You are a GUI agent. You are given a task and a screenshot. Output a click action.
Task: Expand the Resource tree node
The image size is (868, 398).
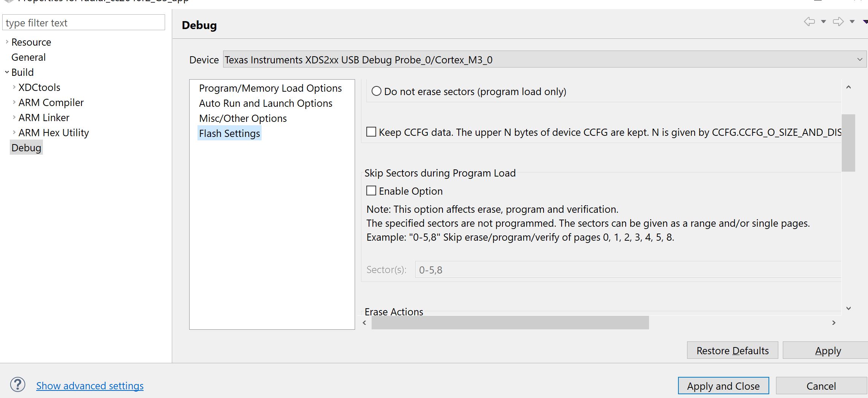coord(7,42)
